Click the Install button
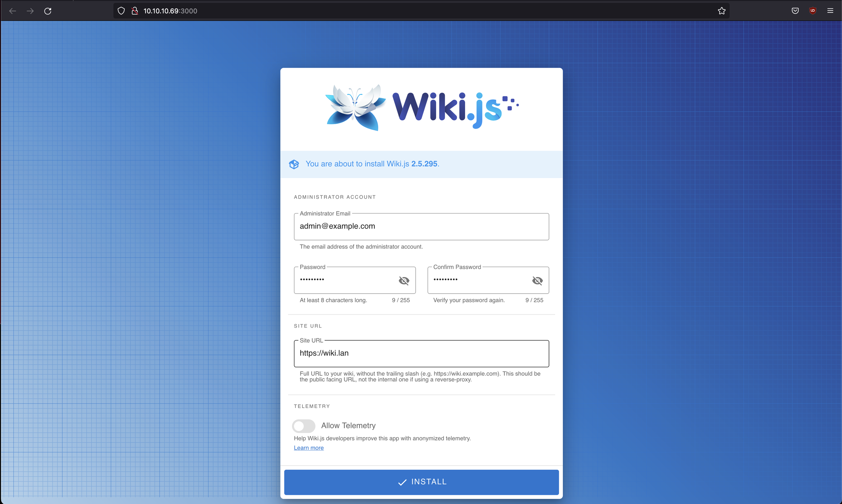The width and height of the screenshot is (842, 504). [422, 482]
